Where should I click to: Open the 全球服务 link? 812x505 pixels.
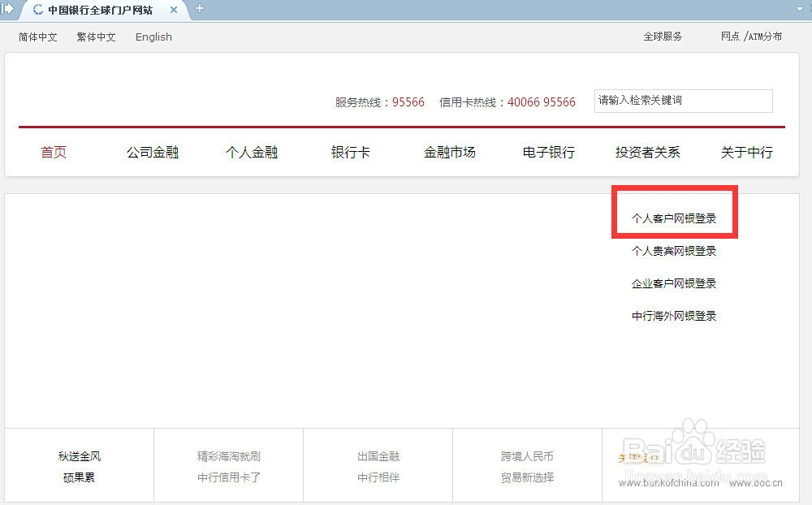(663, 37)
